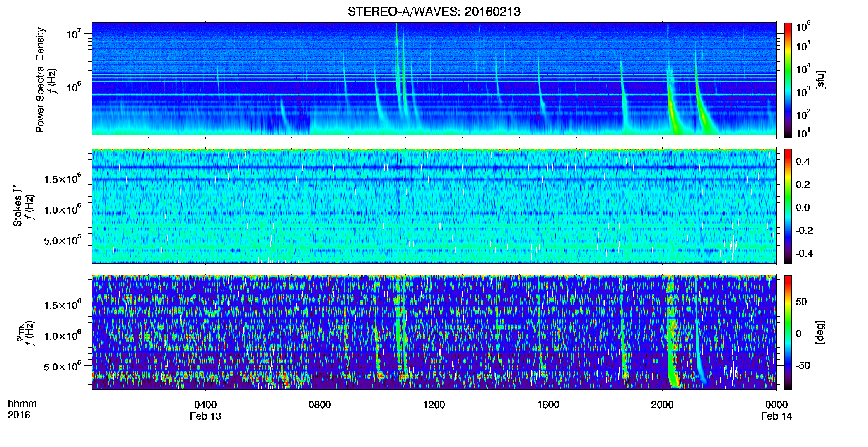Click 5.0×10^5 tick in φ RTN panel

[x=63, y=367]
